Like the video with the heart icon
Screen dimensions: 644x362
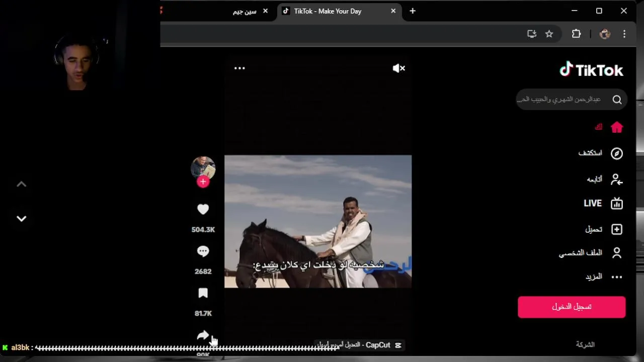point(203,209)
